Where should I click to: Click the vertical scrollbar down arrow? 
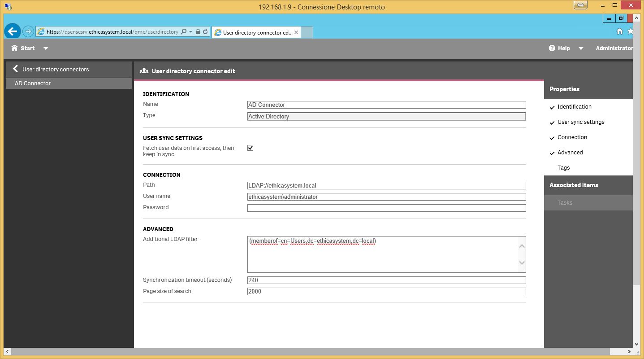[x=637, y=345]
